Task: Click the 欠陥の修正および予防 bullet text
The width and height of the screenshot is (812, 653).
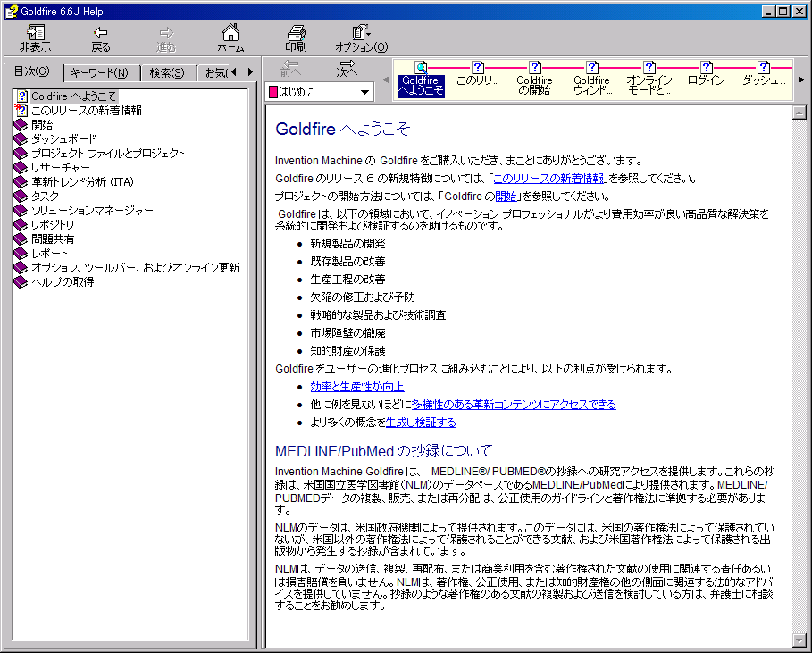Action: tap(363, 297)
